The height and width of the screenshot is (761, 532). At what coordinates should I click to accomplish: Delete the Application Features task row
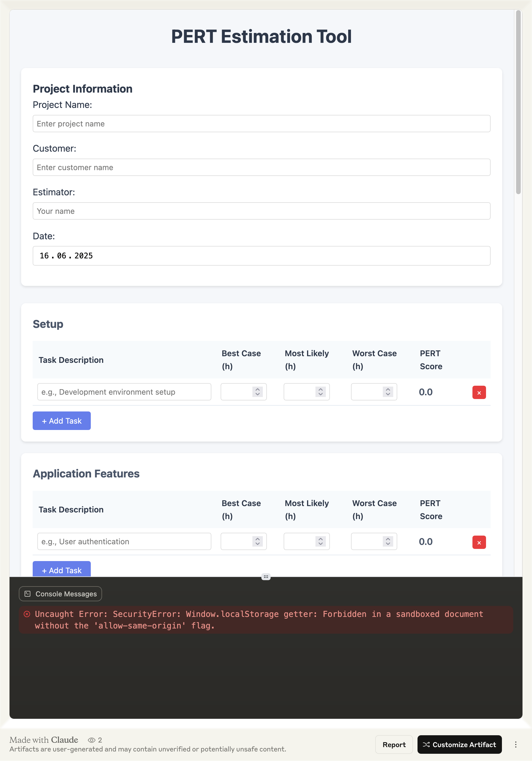[479, 542]
